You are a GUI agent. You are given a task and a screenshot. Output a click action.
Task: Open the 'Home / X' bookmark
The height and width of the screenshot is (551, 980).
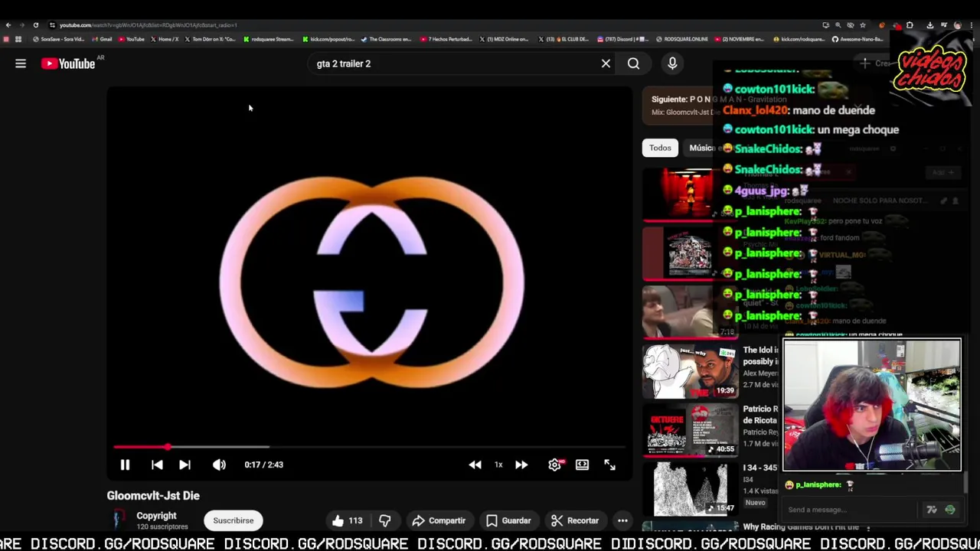click(165, 39)
